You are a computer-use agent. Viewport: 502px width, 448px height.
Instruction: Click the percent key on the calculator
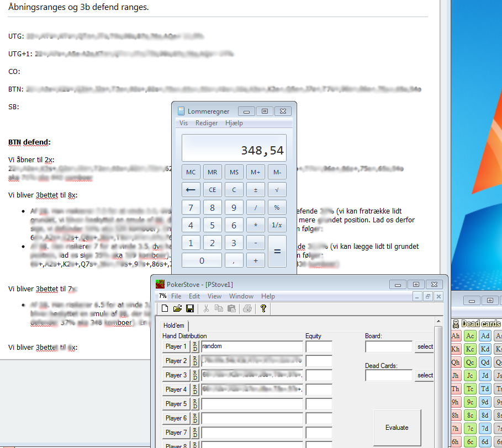coord(277,207)
